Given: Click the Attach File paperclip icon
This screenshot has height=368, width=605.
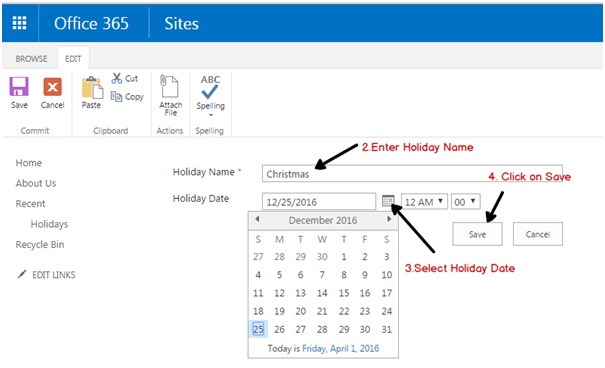Looking at the screenshot, I should (169, 86).
